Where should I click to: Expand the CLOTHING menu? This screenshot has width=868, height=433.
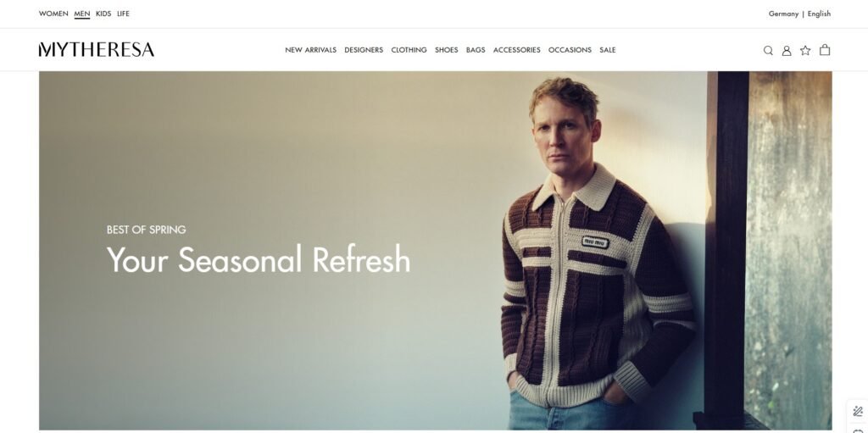click(x=409, y=50)
